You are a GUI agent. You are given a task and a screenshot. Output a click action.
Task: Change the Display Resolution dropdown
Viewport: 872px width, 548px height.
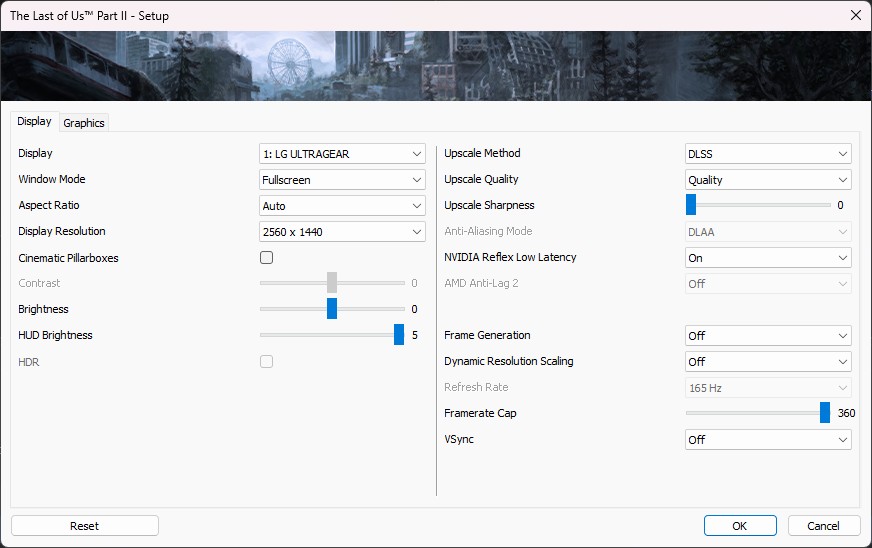(342, 232)
